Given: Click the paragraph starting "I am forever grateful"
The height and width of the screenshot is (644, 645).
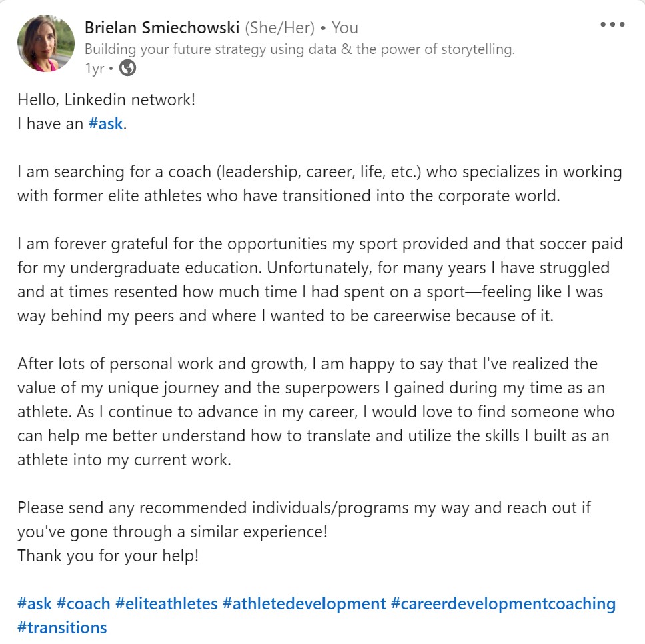Looking at the screenshot, I should pyautogui.click(x=320, y=279).
